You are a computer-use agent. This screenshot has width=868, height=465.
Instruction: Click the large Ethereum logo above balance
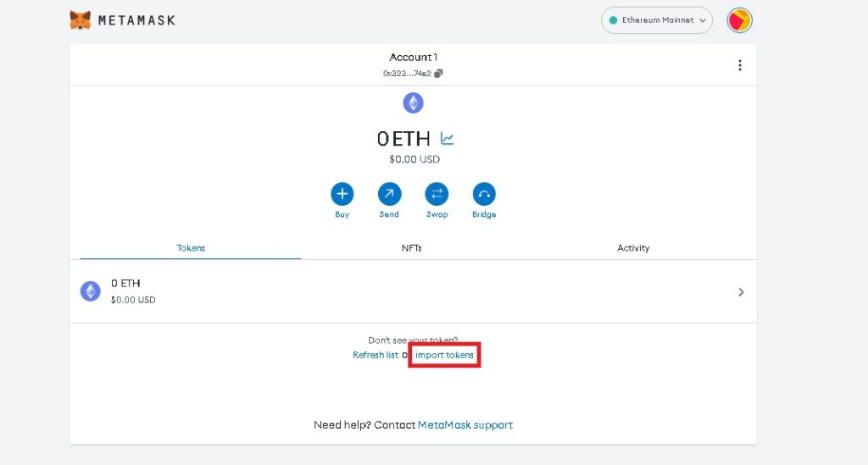pos(413,103)
